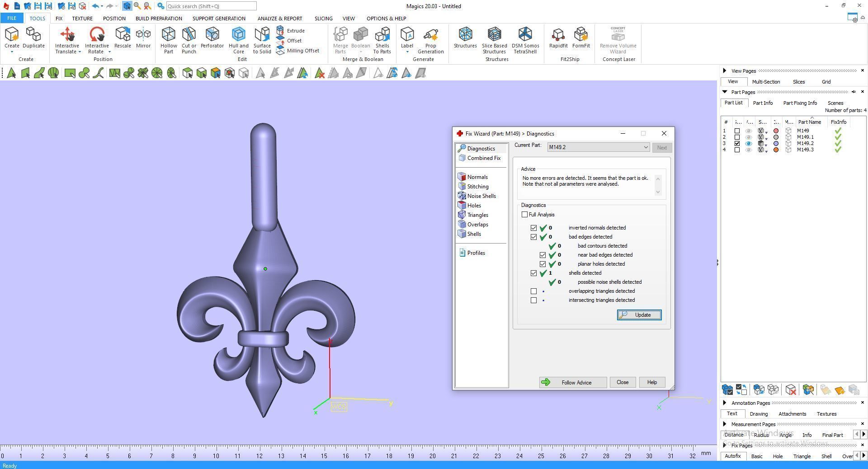
Task: Open the Triangles fix page
Action: [473, 215]
